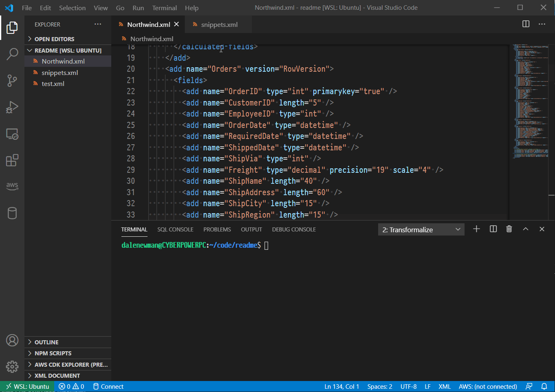Open snippets.xml in the file tree

(68, 73)
